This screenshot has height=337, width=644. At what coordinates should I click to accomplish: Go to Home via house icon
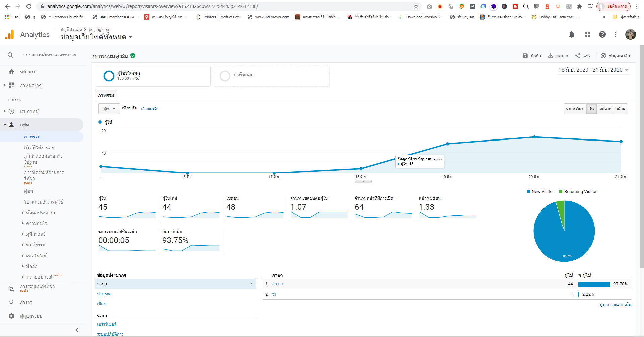point(11,72)
